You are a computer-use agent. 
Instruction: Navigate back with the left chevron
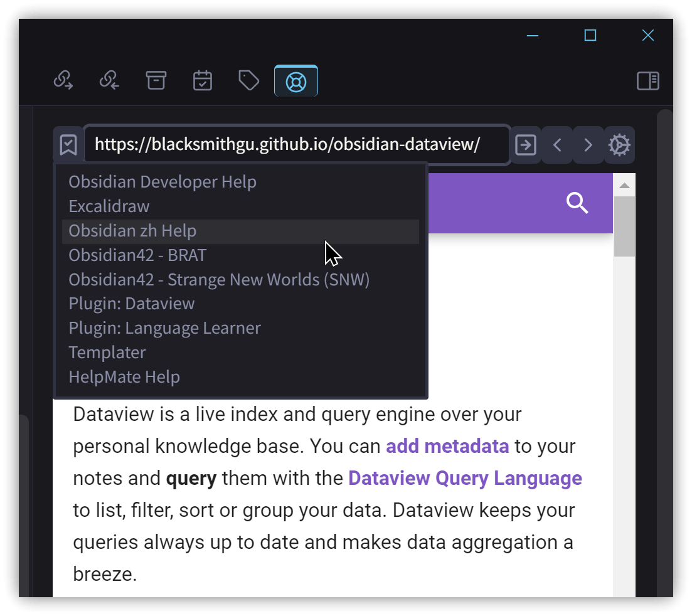point(557,145)
